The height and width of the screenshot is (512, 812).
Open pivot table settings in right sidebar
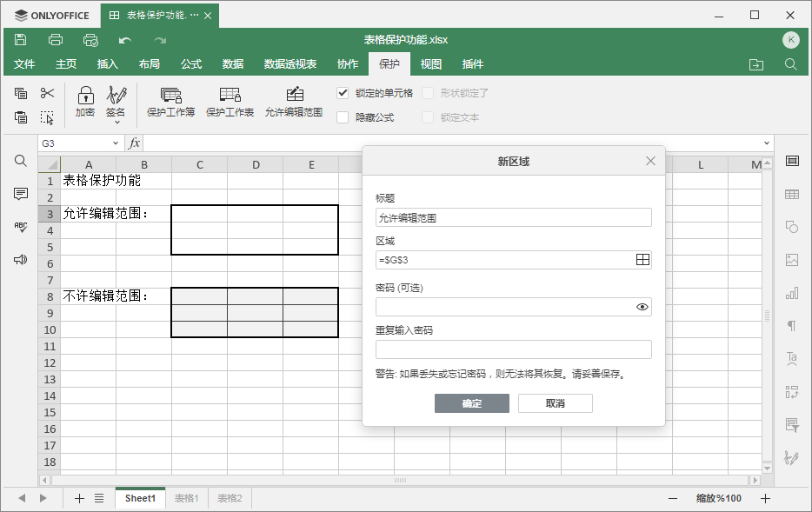click(x=792, y=392)
